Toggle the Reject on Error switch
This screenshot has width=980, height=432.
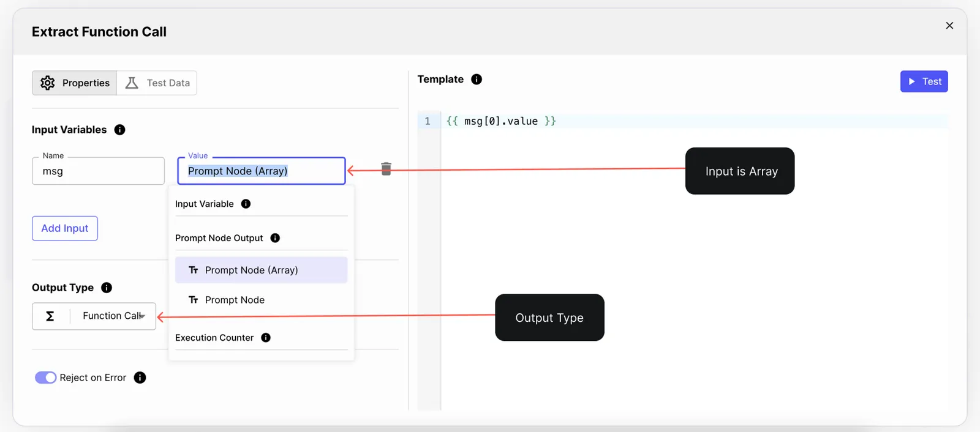(x=45, y=378)
